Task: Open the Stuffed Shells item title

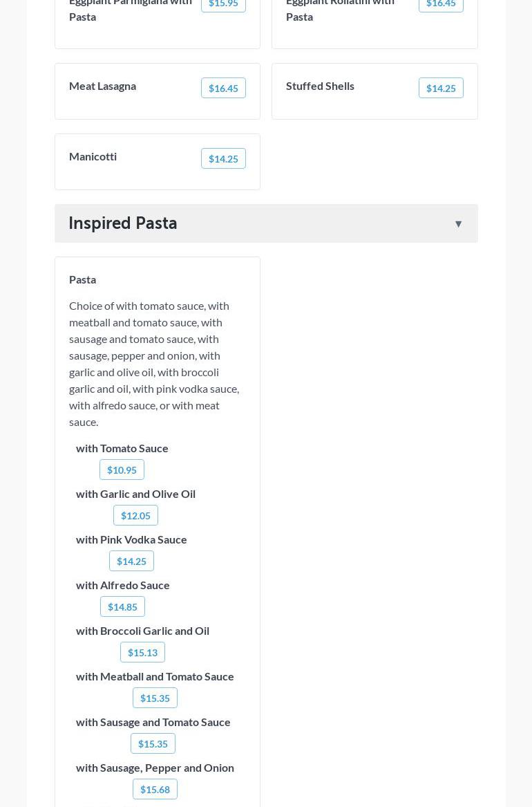Action: click(320, 86)
